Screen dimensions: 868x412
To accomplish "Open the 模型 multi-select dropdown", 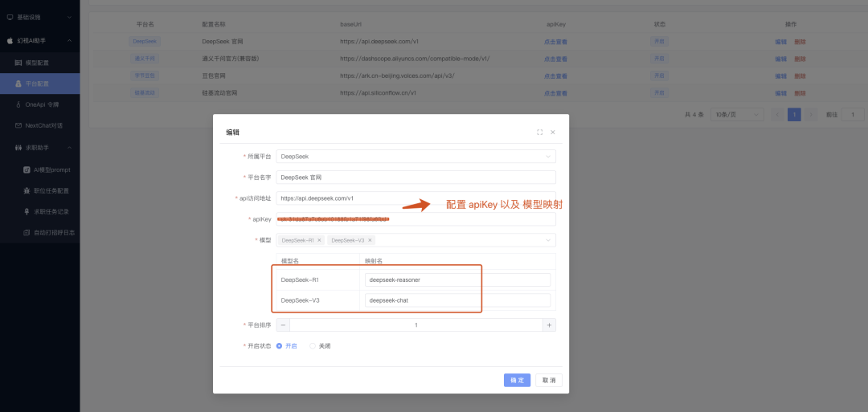I will (416, 240).
